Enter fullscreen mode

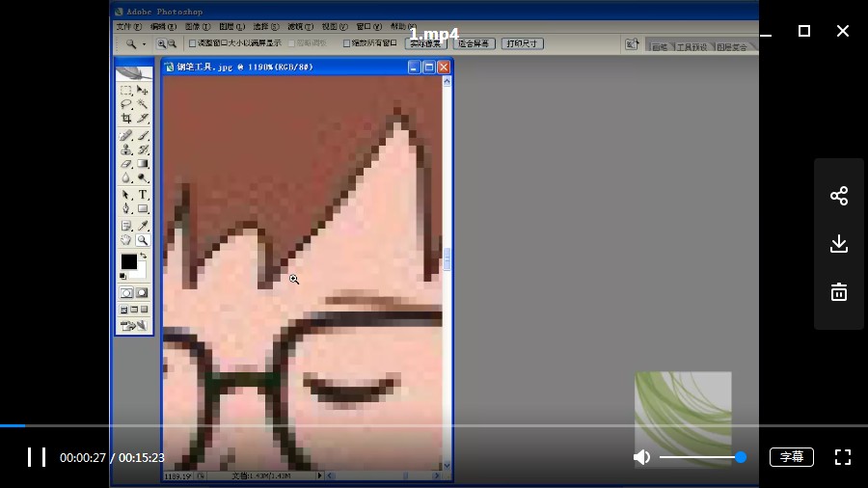pyautogui.click(x=842, y=457)
